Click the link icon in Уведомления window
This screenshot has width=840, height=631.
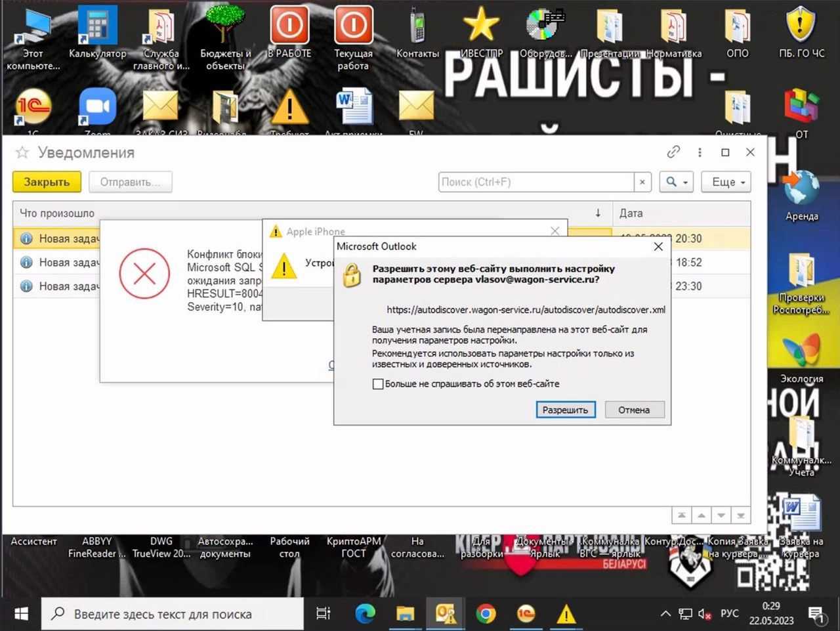(x=673, y=152)
